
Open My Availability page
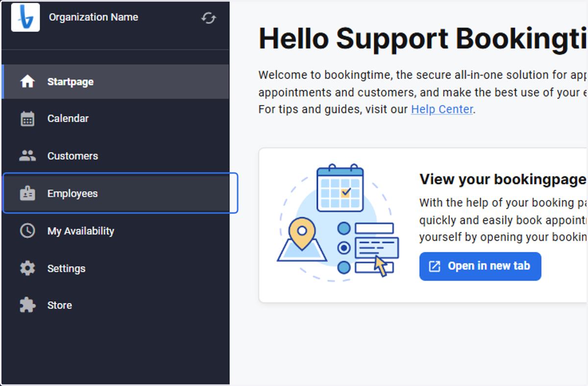point(116,231)
